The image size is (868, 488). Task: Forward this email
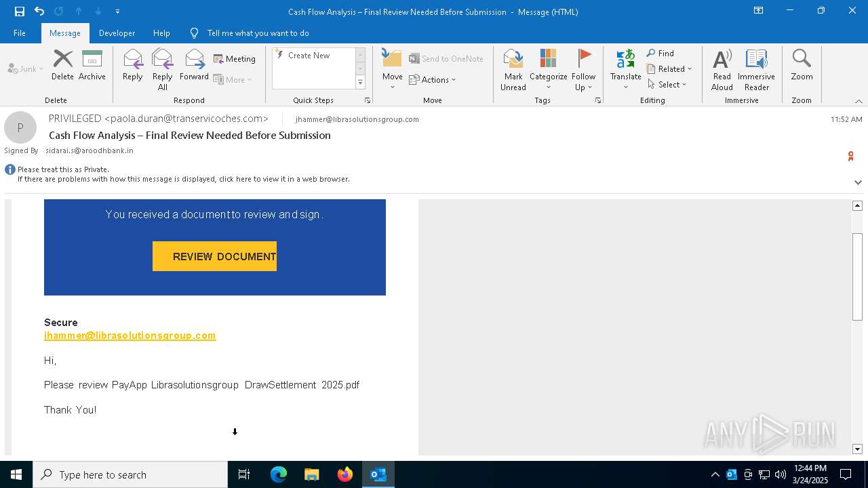195,65
